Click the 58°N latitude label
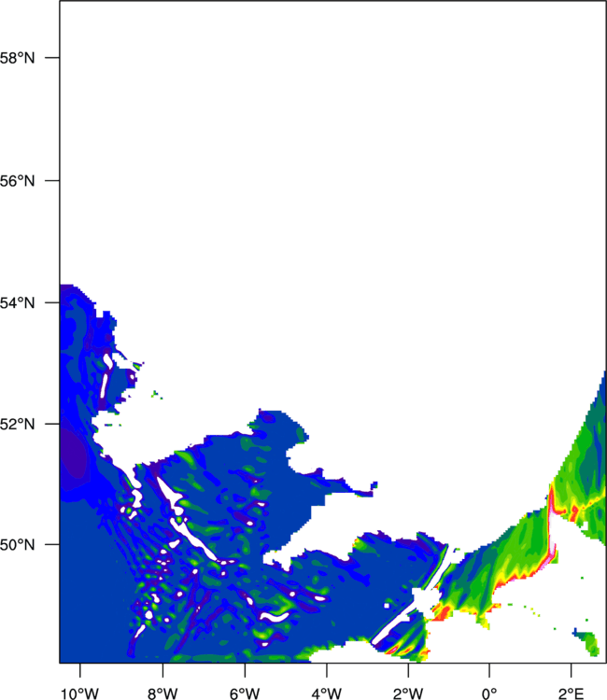This screenshot has width=607, height=700. 17,58
